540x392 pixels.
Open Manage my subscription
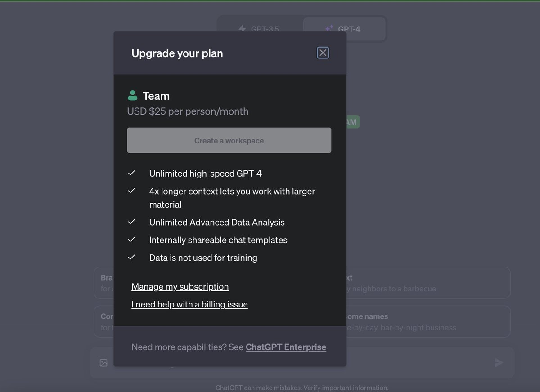pyautogui.click(x=180, y=286)
